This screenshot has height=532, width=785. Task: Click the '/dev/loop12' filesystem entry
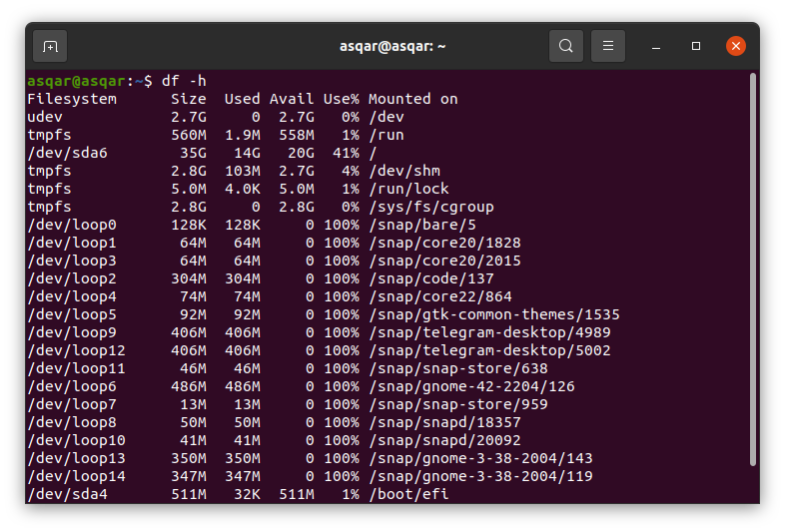point(76,350)
